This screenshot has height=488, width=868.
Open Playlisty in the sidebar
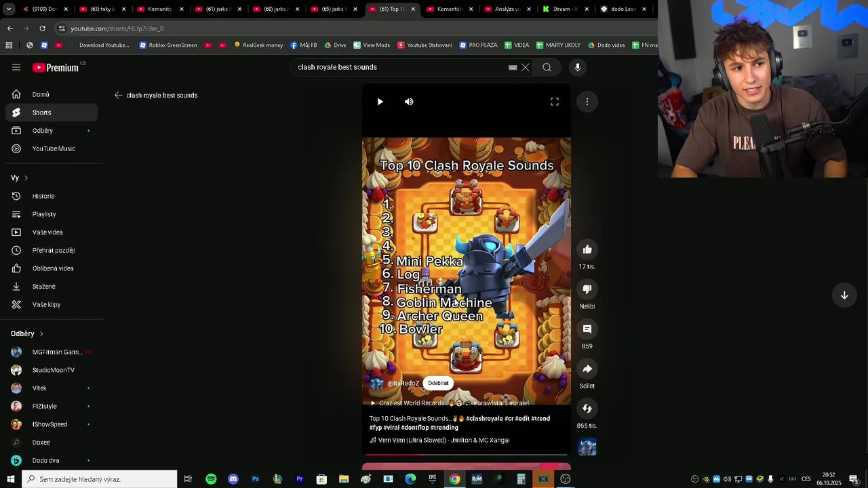point(52,214)
